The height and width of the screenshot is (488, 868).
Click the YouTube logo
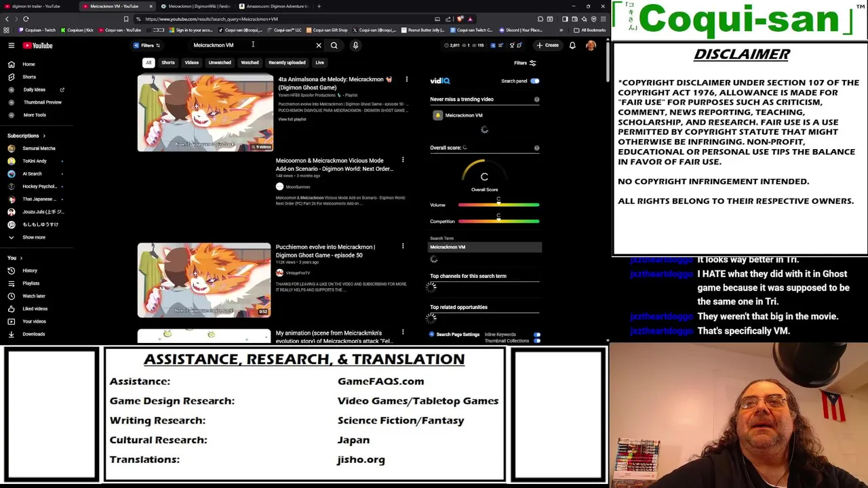(37, 45)
